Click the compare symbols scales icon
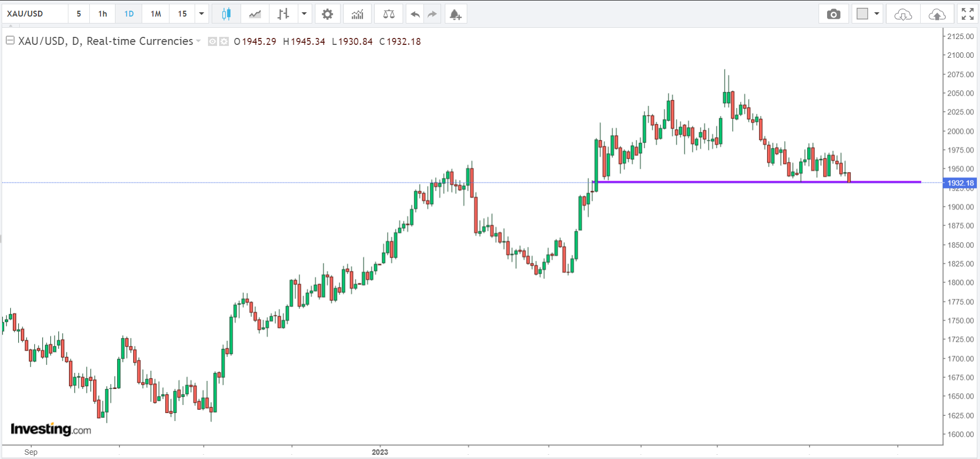 click(389, 14)
